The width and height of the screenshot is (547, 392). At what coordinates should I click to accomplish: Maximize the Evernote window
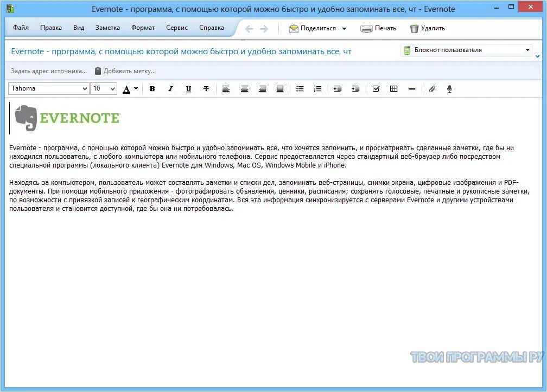coord(511,7)
